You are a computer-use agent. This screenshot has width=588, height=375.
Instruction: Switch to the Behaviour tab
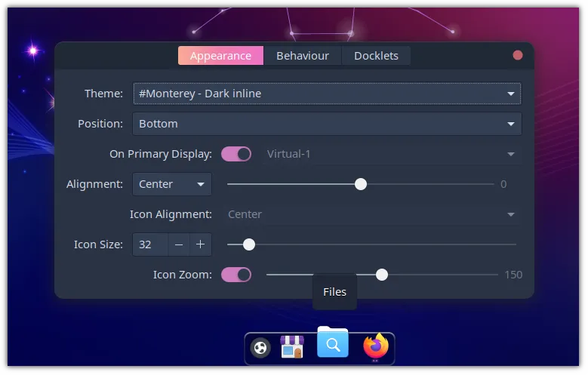(303, 56)
